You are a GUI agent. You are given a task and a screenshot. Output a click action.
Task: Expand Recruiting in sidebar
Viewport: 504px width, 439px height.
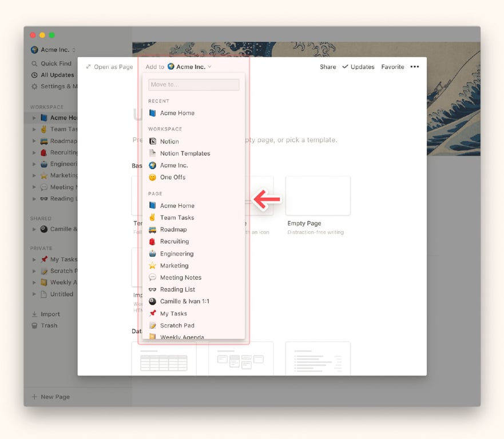pyautogui.click(x=34, y=152)
